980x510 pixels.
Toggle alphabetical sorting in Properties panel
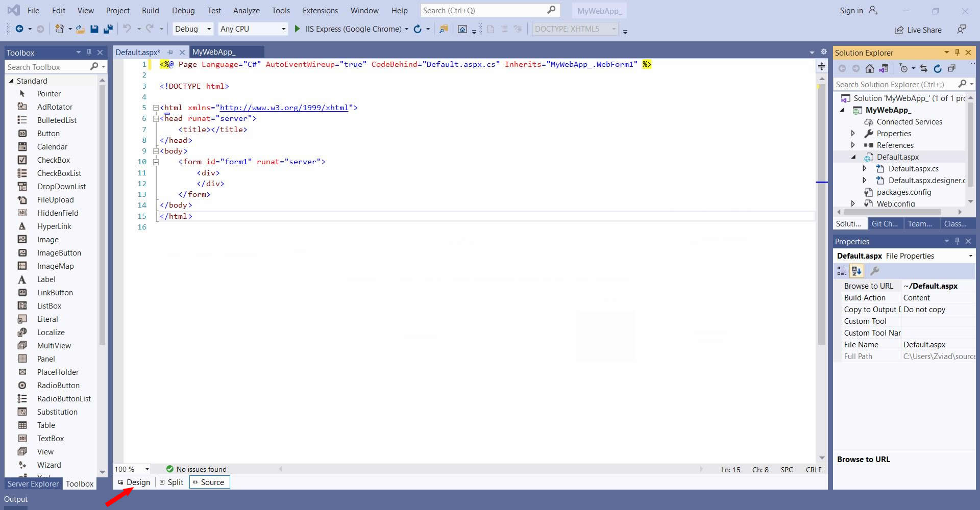click(856, 271)
